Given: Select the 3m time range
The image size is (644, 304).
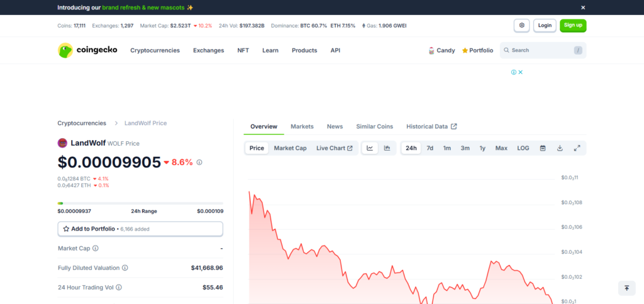Looking at the screenshot, I should [465, 148].
